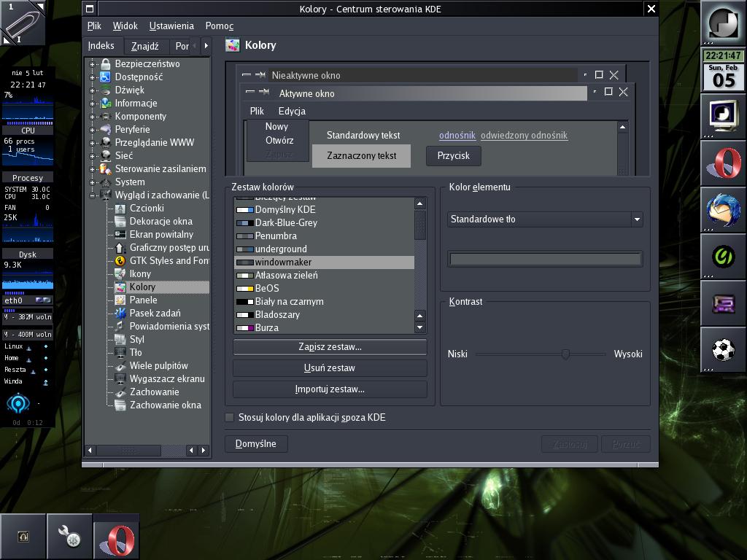The width and height of the screenshot is (747, 560).
Task: Select Styl in the tree
Action: pyautogui.click(x=136, y=340)
